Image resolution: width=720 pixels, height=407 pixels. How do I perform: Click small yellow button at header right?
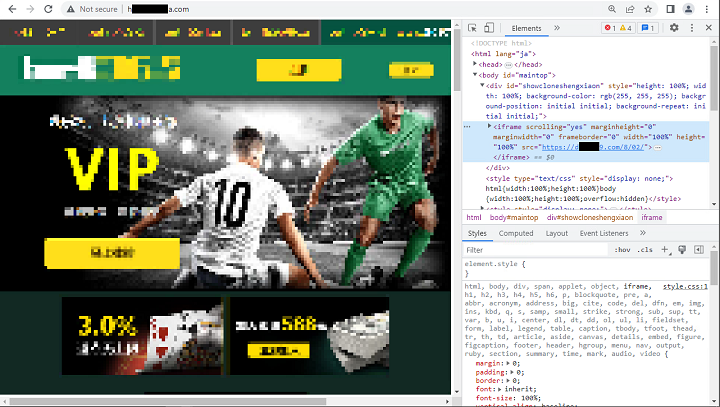[411, 70]
